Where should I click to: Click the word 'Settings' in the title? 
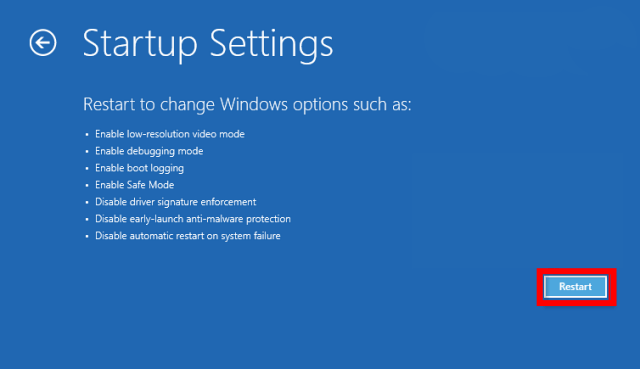(x=271, y=45)
